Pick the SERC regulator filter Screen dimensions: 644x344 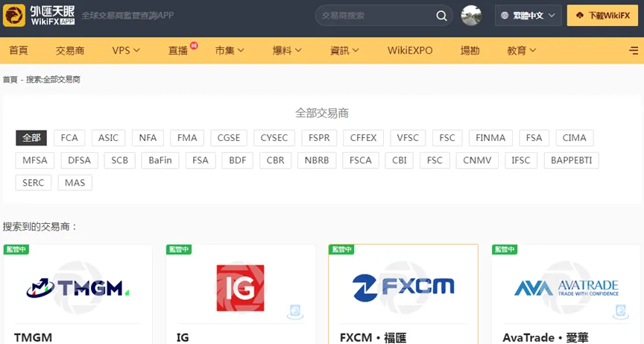(x=34, y=183)
